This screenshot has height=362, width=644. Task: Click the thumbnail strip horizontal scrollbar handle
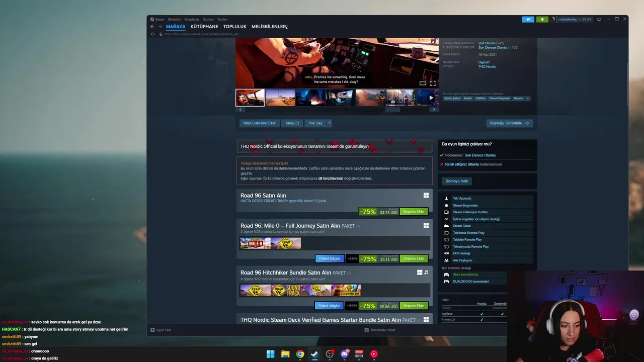coord(393,110)
